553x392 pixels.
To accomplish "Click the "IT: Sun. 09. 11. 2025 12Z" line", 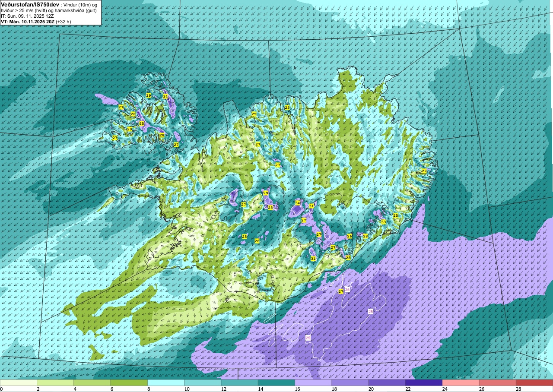I will [27, 16].
